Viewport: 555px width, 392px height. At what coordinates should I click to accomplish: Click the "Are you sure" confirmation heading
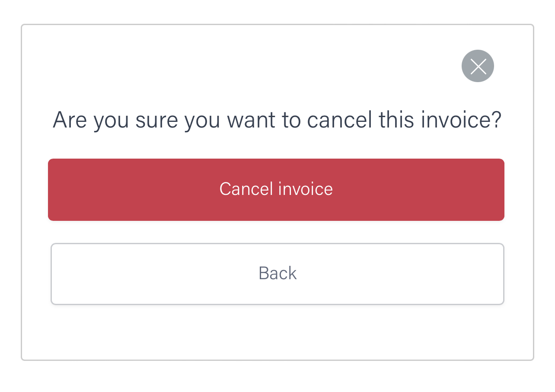[277, 120]
